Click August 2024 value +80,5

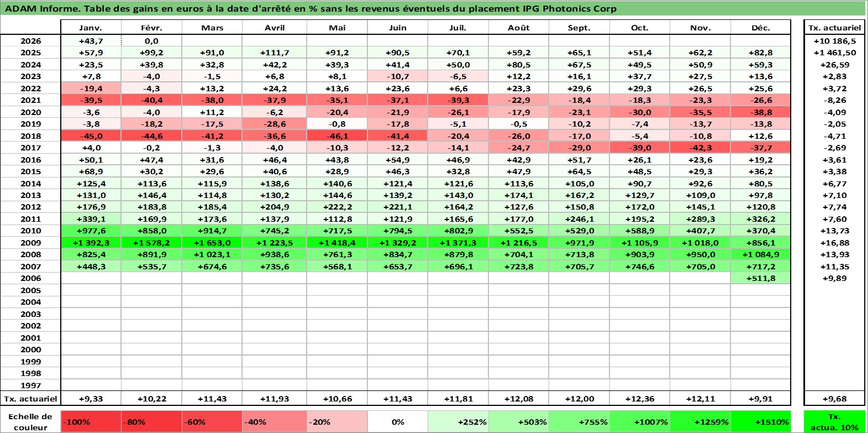[x=518, y=65]
